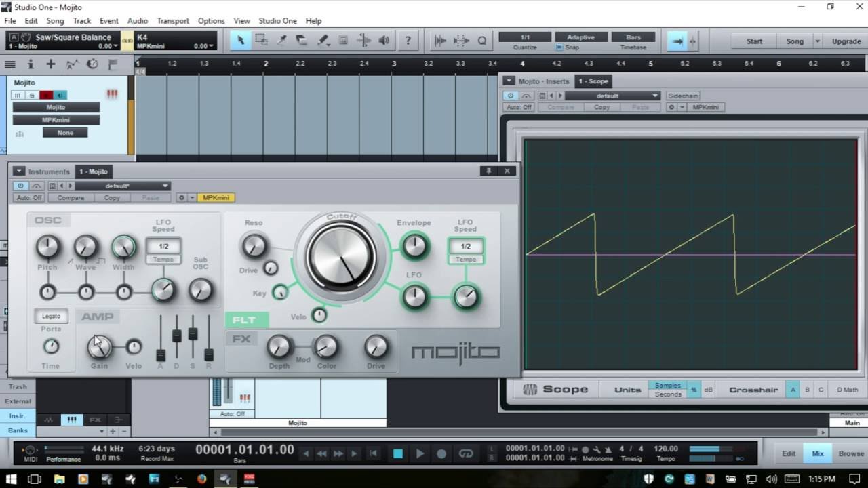Toggle Scope plugin power button
The image size is (868, 488).
coord(511,96)
